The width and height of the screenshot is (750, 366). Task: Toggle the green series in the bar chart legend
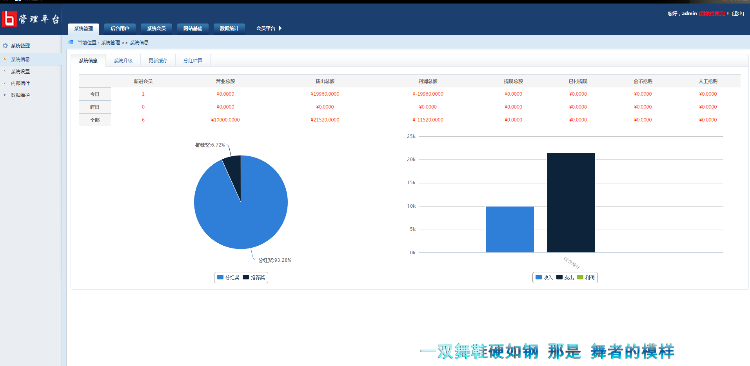coord(586,277)
